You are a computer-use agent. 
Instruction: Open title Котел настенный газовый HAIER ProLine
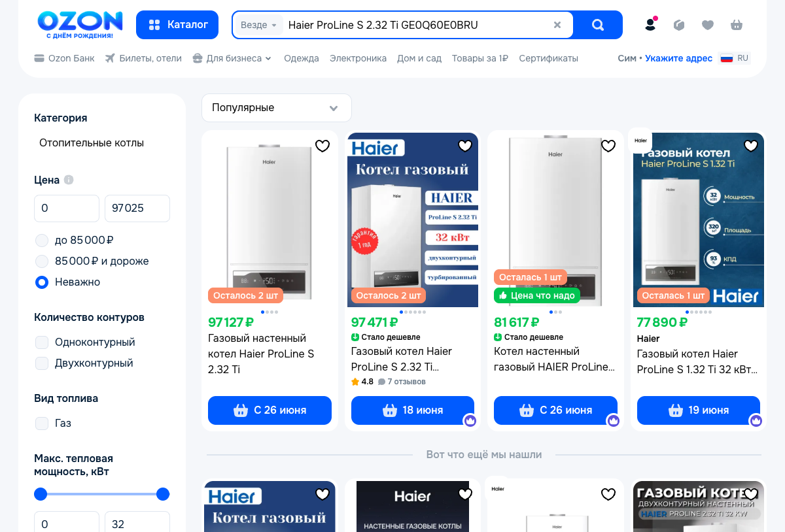click(555, 359)
